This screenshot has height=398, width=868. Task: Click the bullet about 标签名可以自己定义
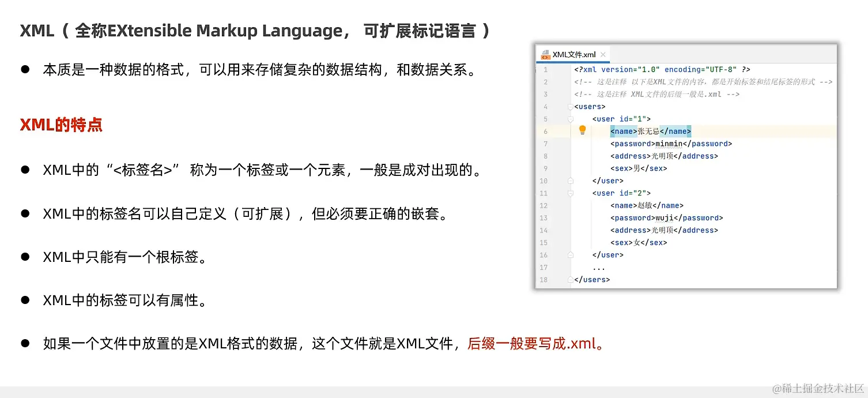245,214
